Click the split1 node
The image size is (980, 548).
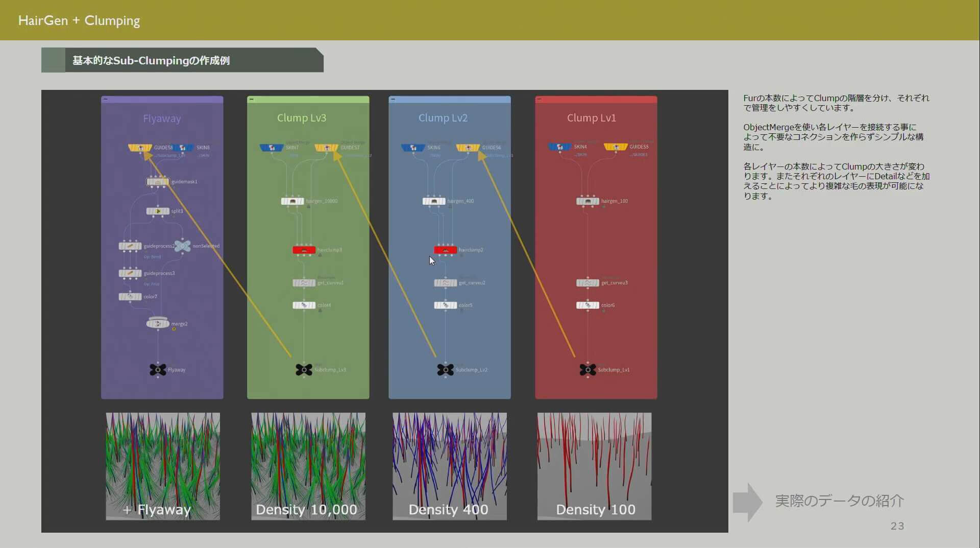tap(158, 211)
